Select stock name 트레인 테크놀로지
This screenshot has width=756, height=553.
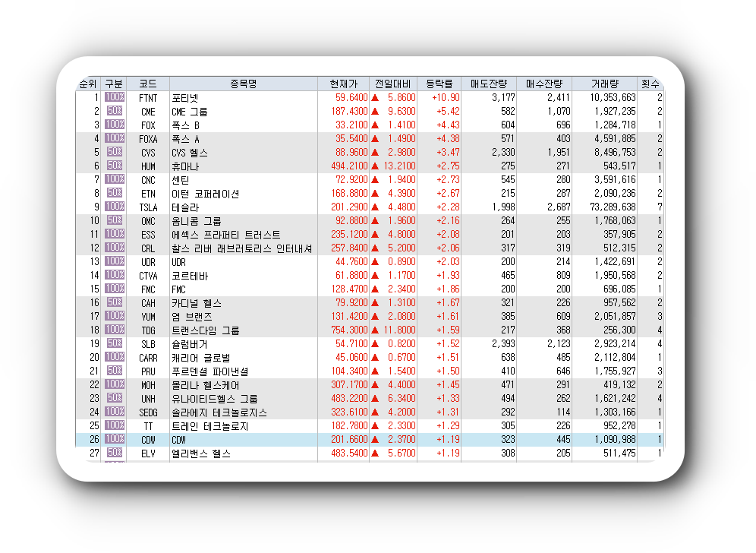[210, 426]
